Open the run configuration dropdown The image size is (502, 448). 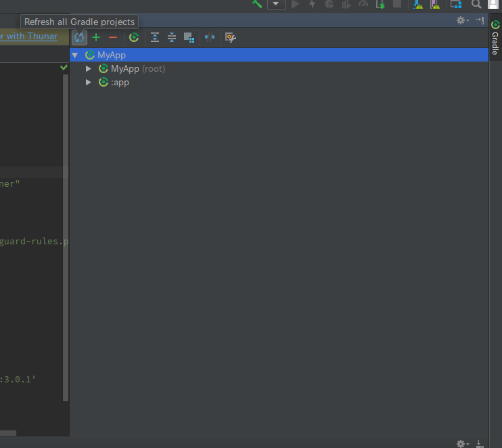[x=276, y=4]
